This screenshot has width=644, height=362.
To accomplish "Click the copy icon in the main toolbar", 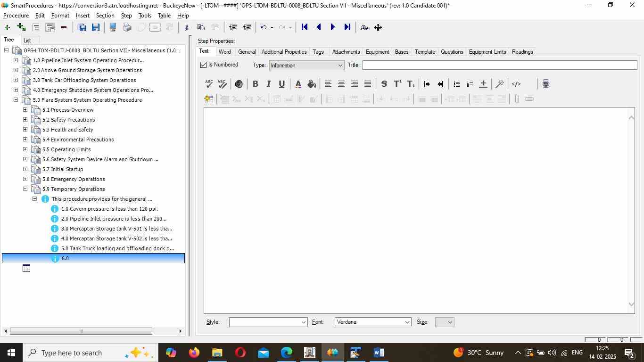I will click(x=201, y=27).
